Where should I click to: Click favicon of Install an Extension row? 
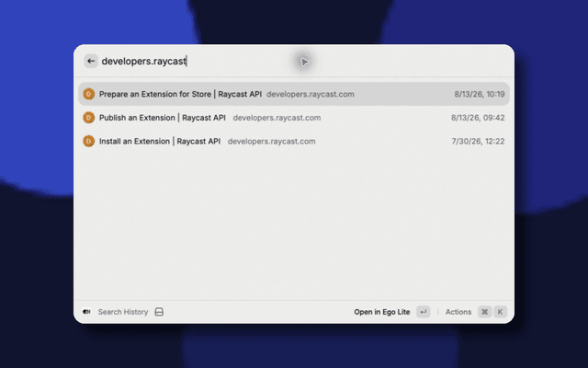pos(88,141)
